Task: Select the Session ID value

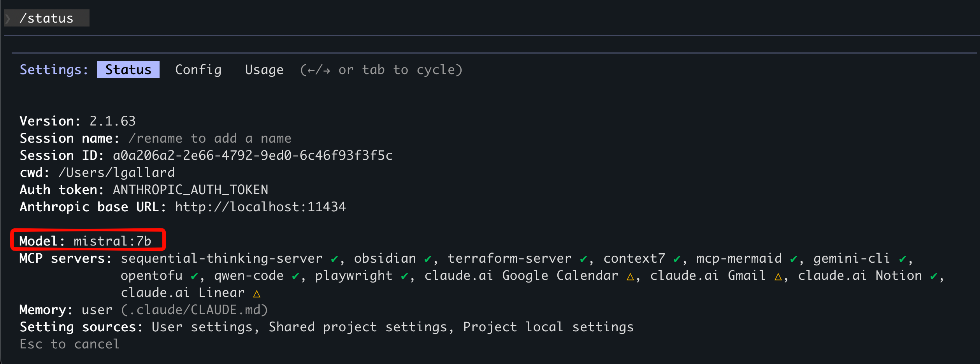Action: pos(253,155)
